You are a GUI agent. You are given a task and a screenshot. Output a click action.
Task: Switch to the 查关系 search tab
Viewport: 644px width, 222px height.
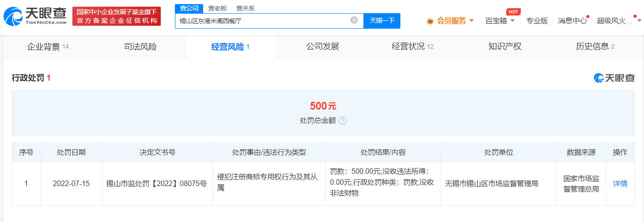[245, 8]
